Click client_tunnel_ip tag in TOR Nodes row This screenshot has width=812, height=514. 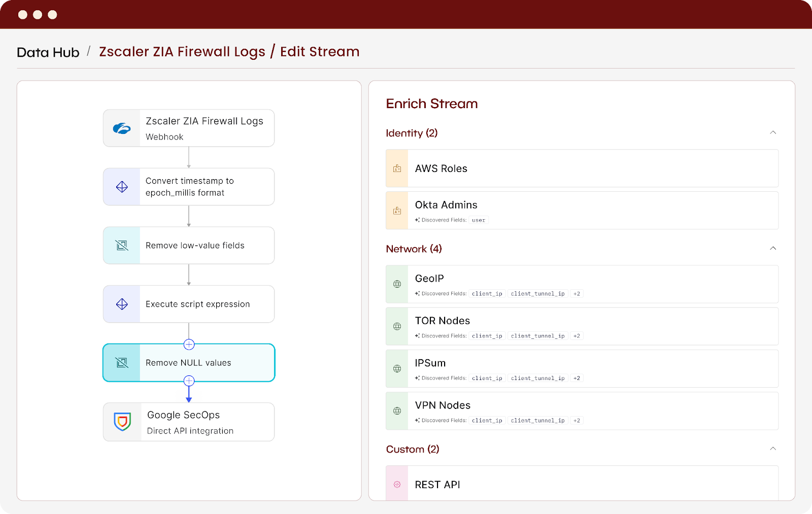[x=538, y=336]
